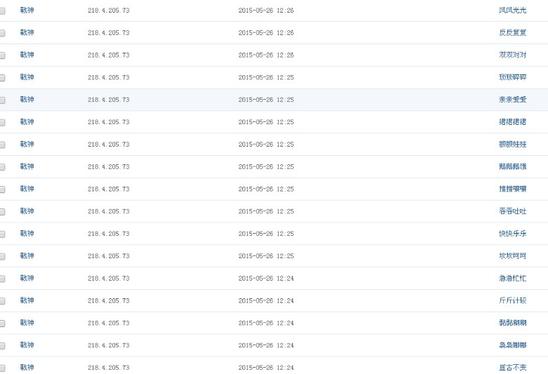Click the IP address in the 风风光光 row
This screenshot has width=548, height=374.
(108, 10)
